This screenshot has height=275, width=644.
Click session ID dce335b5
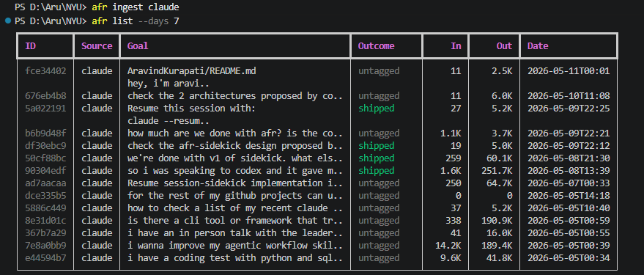pyautogui.click(x=45, y=195)
